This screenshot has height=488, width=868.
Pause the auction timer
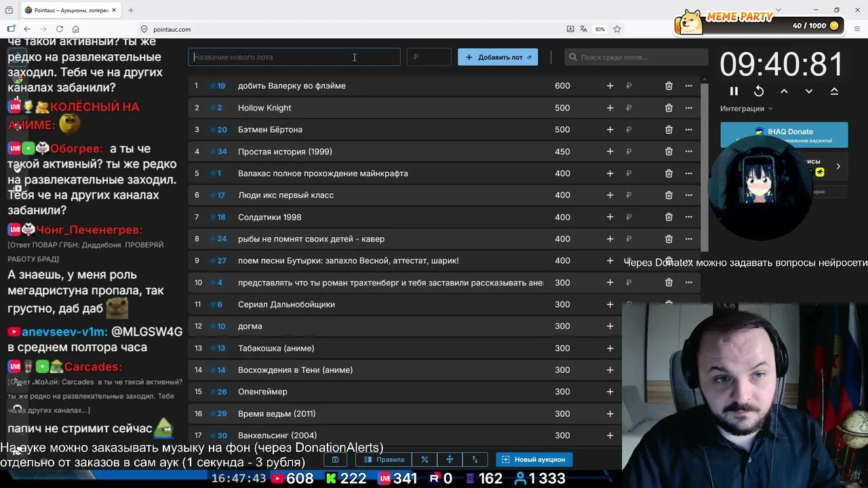pyautogui.click(x=734, y=91)
